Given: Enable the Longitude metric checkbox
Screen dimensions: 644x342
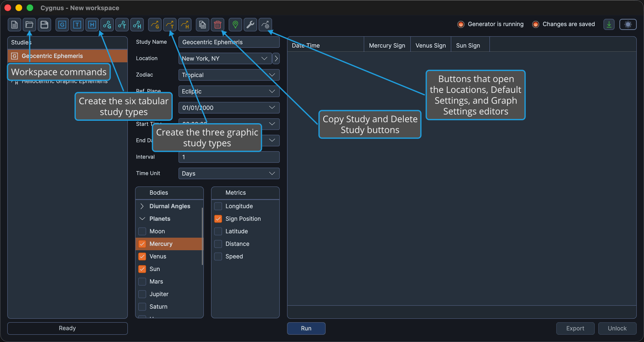Looking at the screenshot, I should (x=218, y=206).
